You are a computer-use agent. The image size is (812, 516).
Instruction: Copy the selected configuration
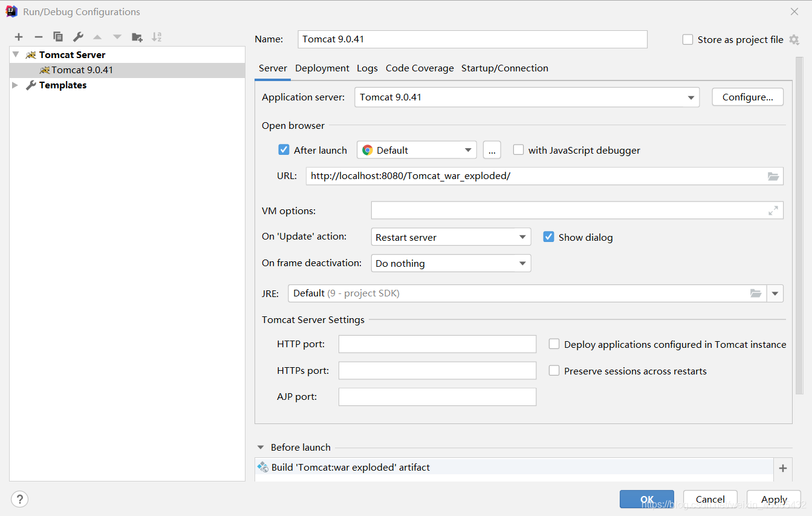click(58, 37)
